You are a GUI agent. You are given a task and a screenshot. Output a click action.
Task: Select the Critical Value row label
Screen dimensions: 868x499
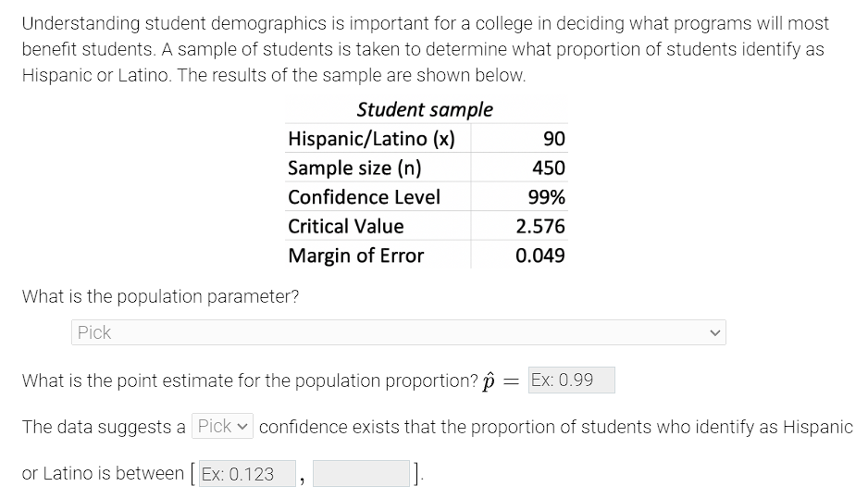[x=346, y=227]
